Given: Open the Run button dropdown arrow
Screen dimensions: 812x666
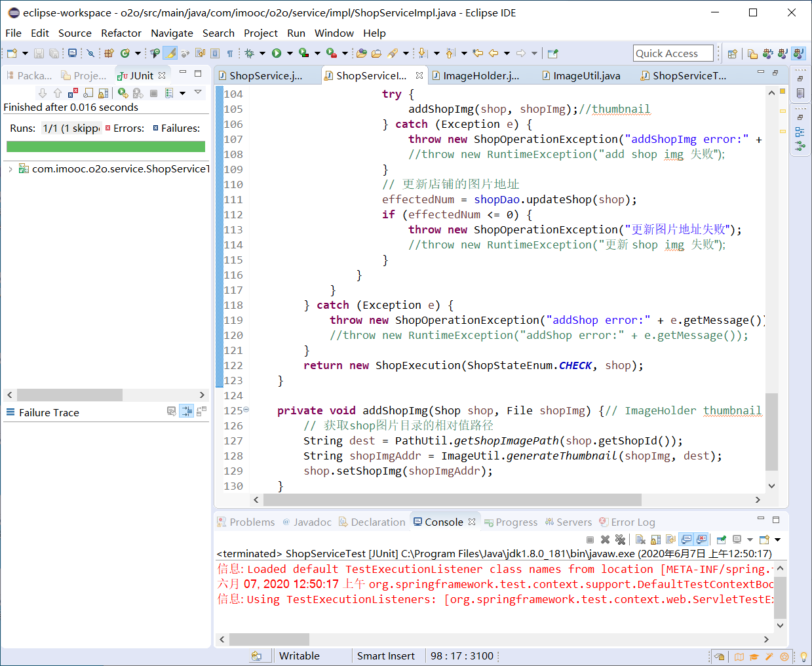Looking at the screenshot, I should point(290,53).
